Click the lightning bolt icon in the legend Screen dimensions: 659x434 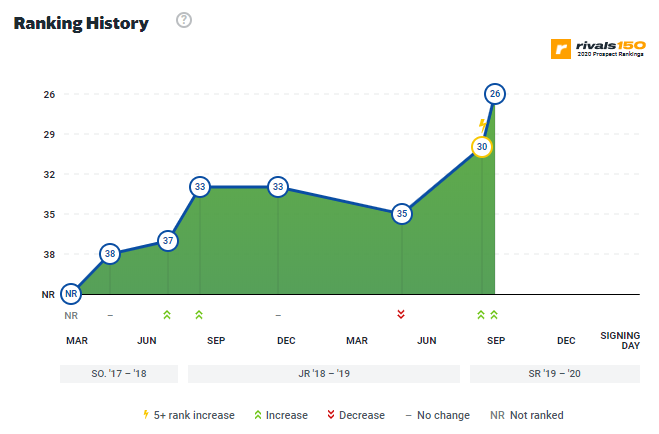(x=147, y=415)
